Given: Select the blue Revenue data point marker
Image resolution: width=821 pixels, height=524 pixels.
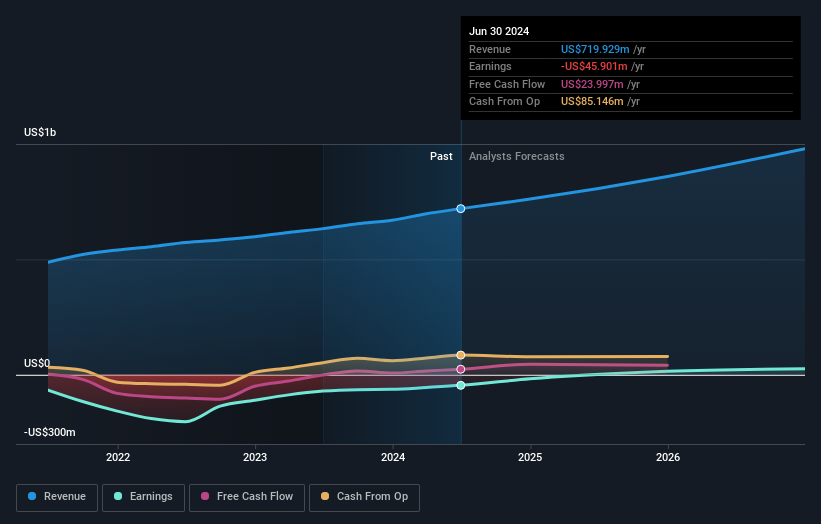Looking at the screenshot, I should coord(461,209).
